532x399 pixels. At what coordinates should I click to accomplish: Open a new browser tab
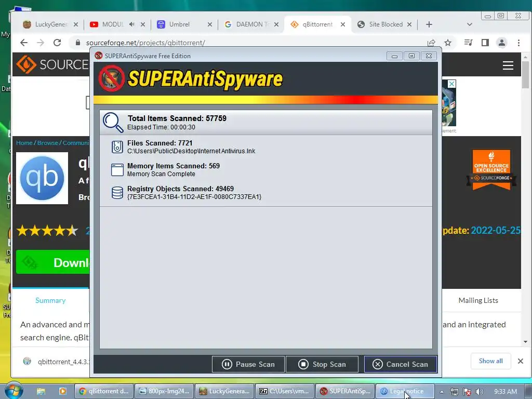click(x=429, y=24)
